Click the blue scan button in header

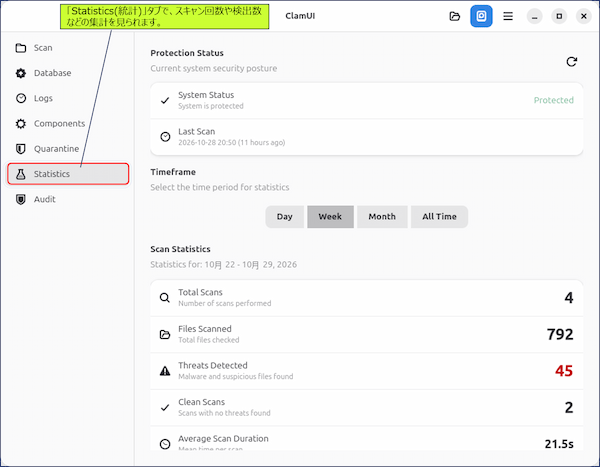(481, 16)
